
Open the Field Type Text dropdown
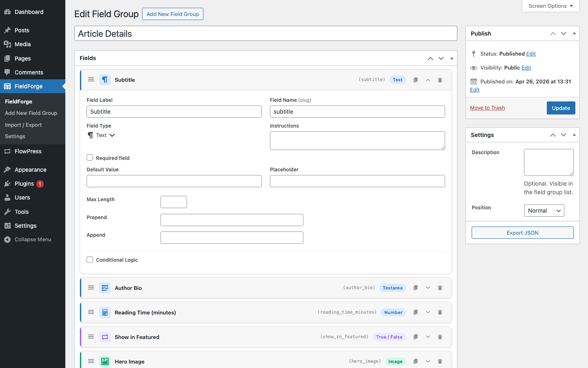coord(101,135)
